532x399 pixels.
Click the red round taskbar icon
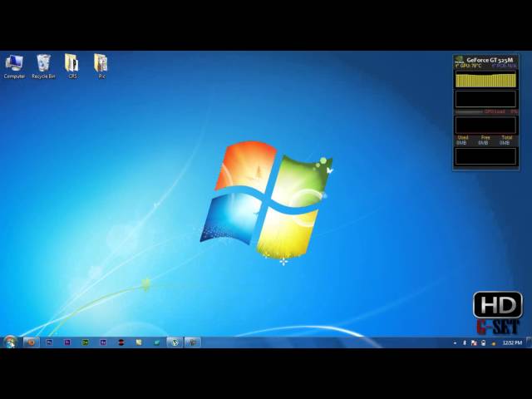click(x=121, y=342)
